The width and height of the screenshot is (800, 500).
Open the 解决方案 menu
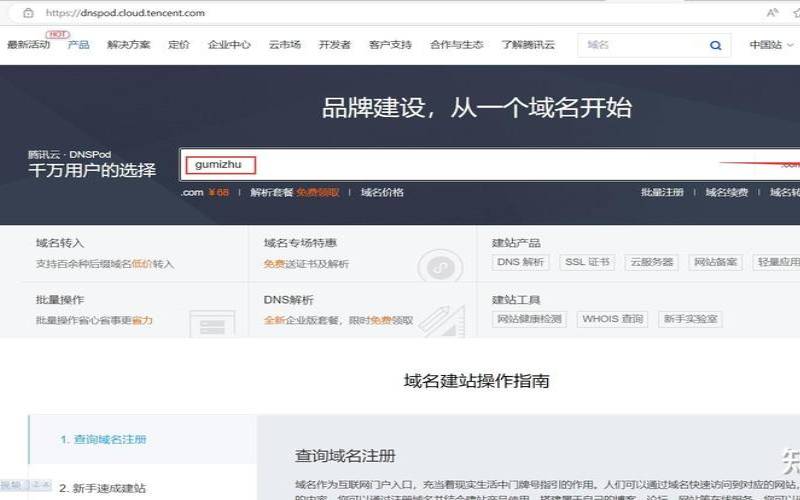coord(129,45)
